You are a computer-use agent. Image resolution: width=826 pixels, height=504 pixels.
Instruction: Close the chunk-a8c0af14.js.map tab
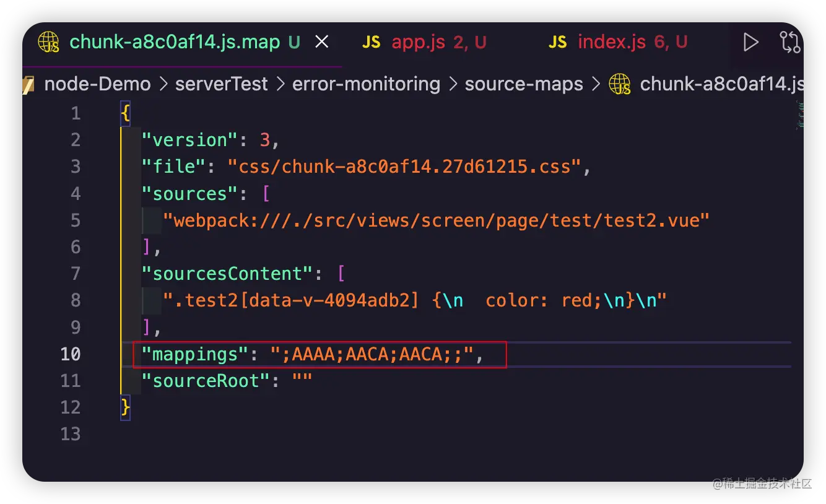[x=322, y=42]
